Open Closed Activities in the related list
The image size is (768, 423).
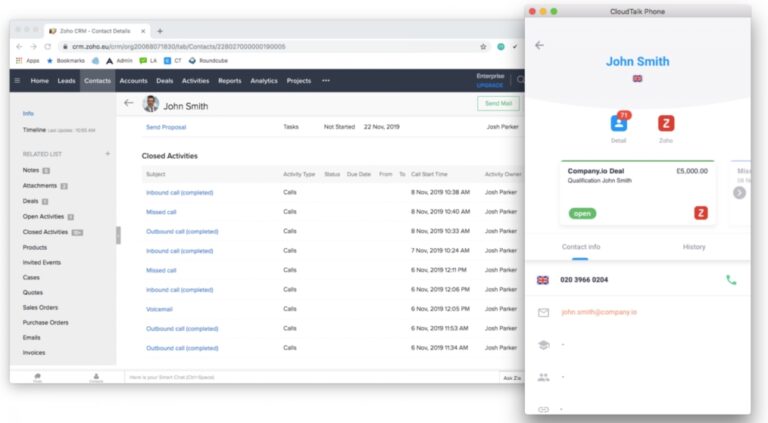(45, 232)
